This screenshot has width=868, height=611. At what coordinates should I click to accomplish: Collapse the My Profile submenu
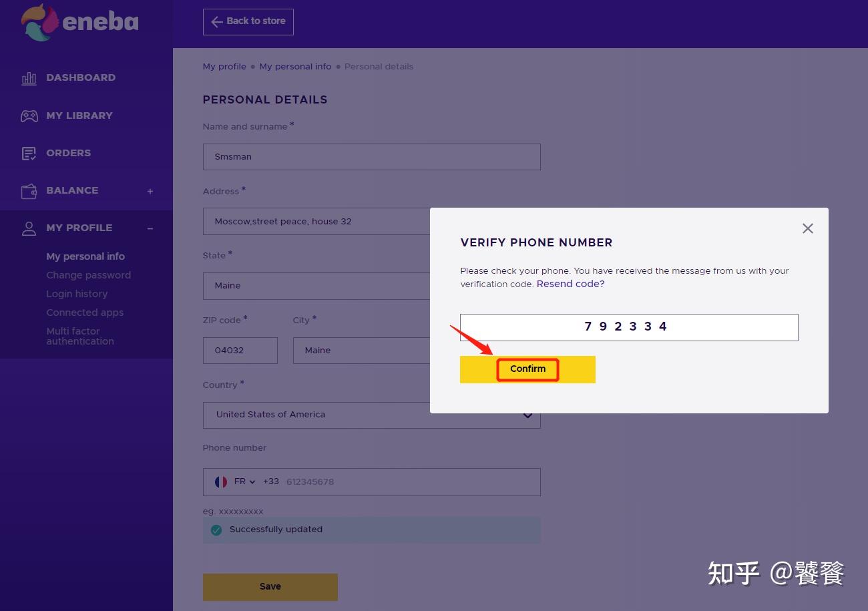pos(150,228)
